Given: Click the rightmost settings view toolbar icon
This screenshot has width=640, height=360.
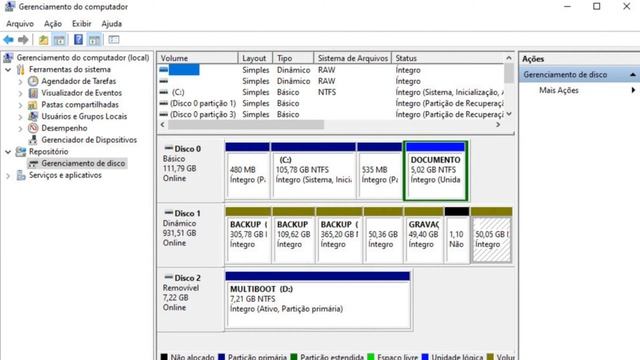Looking at the screenshot, I should pos(114,40).
